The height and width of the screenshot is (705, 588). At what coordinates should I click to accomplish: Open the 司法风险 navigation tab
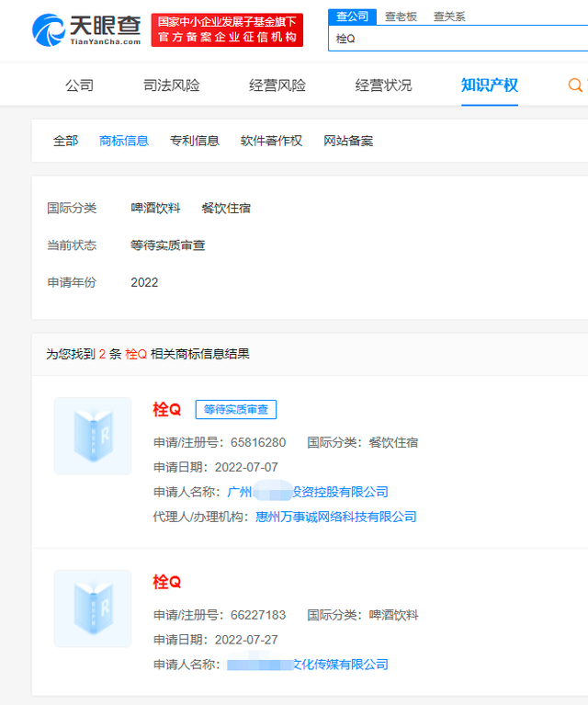[171, 85]
